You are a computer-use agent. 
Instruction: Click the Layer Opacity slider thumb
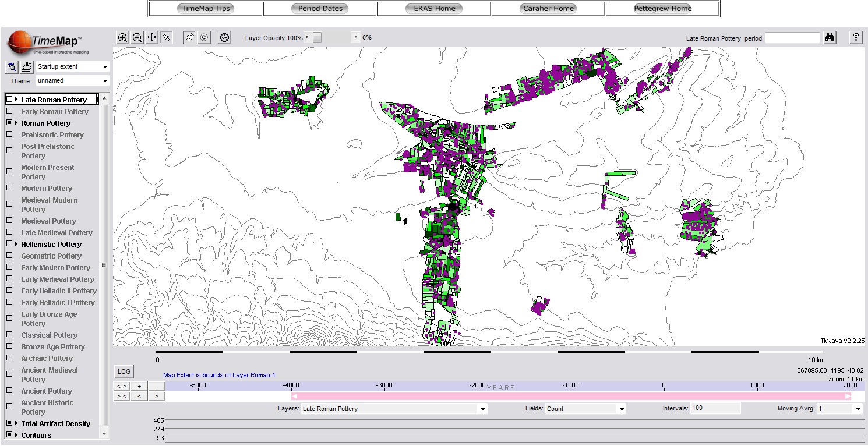click(x=317, y=37)
